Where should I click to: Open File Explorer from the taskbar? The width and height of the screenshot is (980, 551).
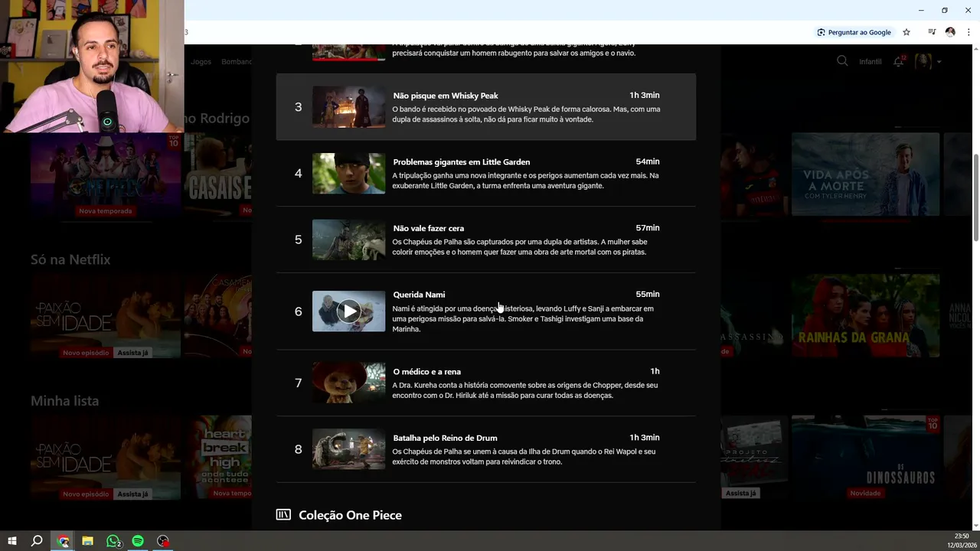tap(88, 541)
